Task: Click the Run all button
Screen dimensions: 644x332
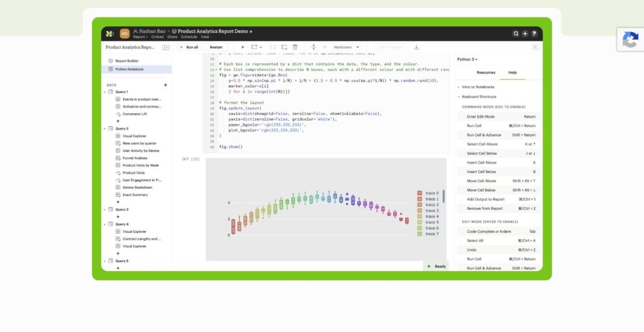Action: [x=189, y=47]
